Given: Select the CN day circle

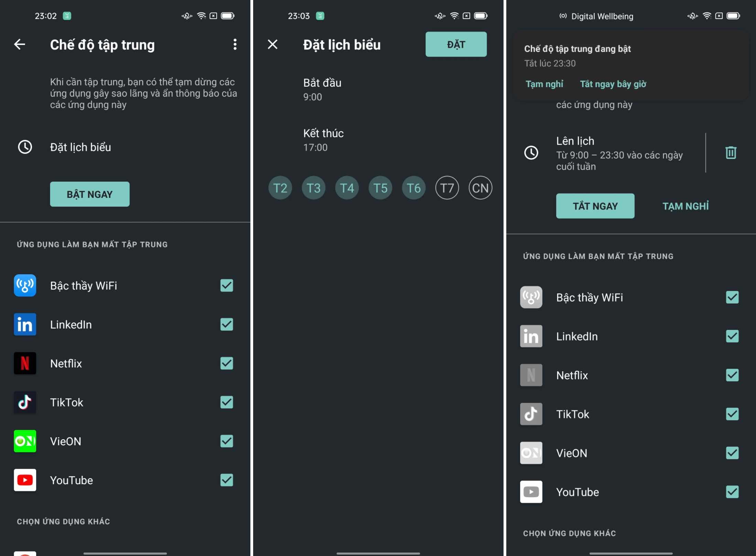Looking at the screenshot, I should click(x=480, y=188).
